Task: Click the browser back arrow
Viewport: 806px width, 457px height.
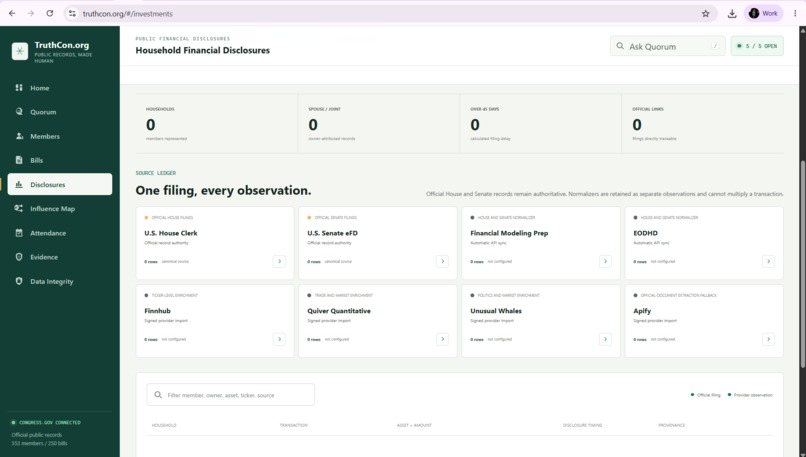Action: point(12,13)
